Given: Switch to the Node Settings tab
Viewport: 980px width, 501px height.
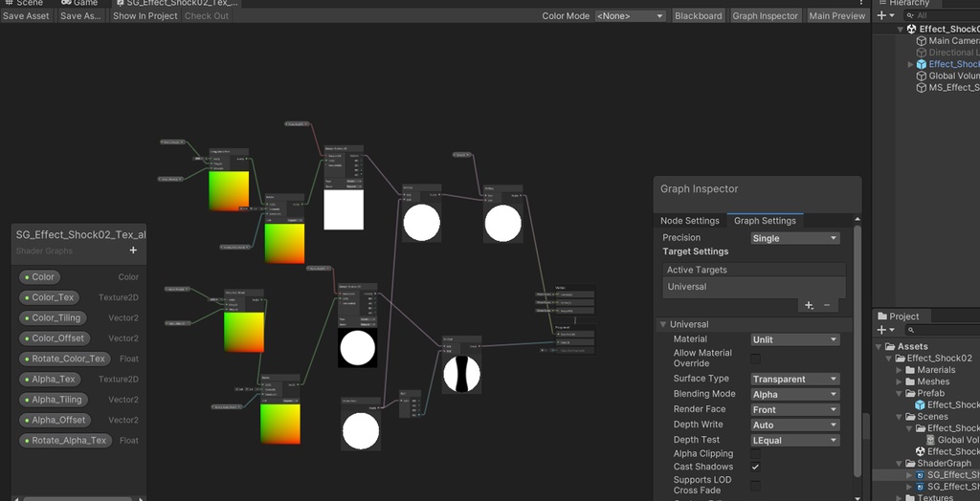Looking at the screenshot, I should (x=690, y=221).
